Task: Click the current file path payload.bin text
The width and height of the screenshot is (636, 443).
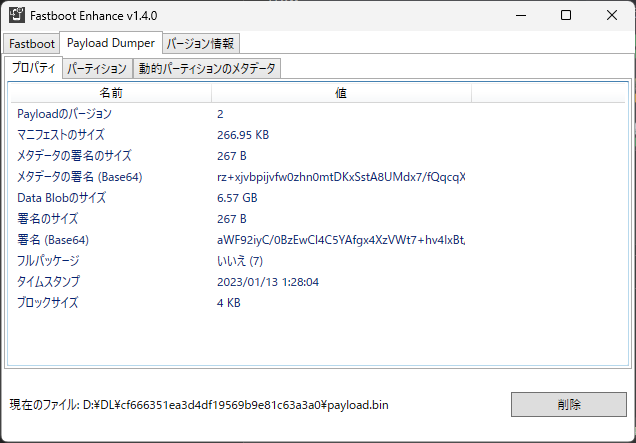Action: coord(235,405)
